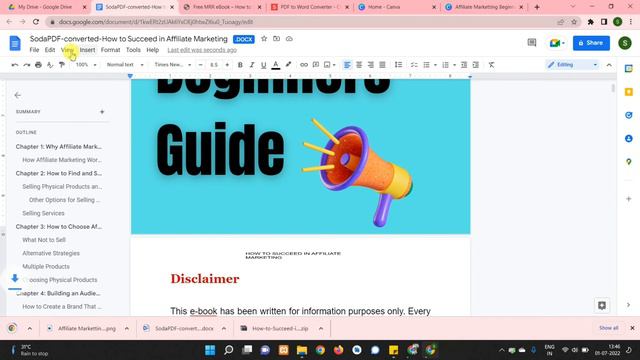Image resolution: width=640 pixels, height=360 pixels.
Task: Click the Numbered list icon
Action: click(445, 65)
